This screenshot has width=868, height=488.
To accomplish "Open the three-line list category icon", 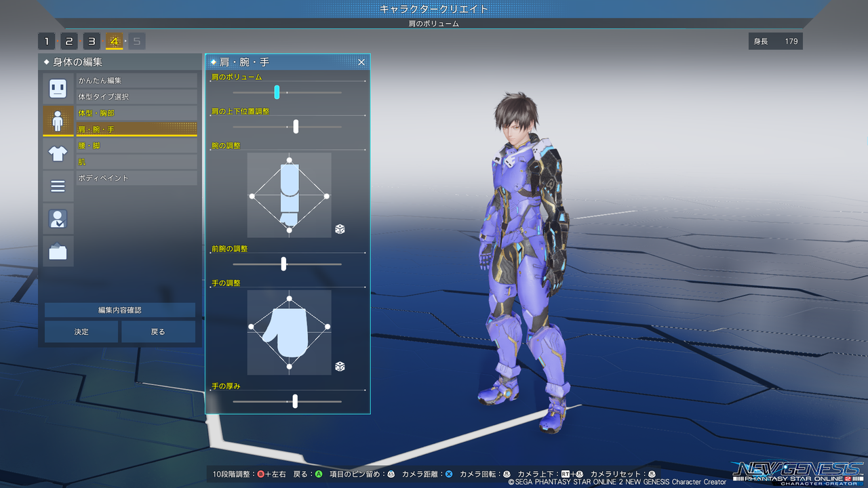I will [x=58, y=186].
